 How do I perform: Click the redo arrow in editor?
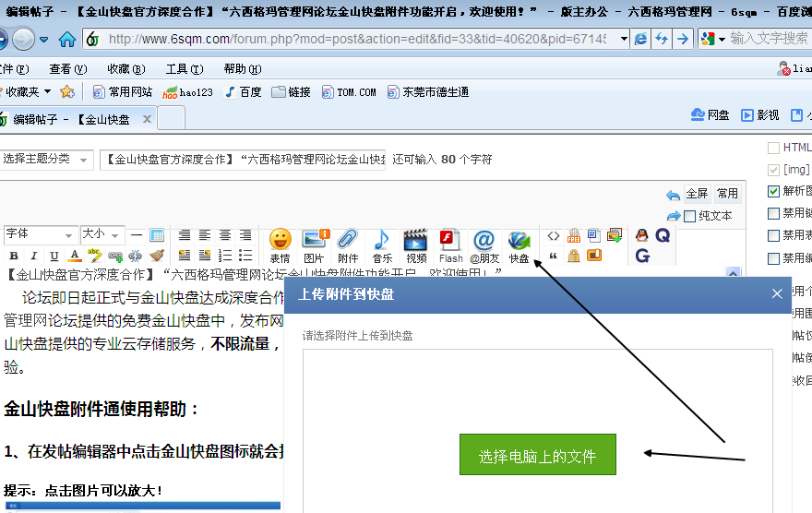674,216
